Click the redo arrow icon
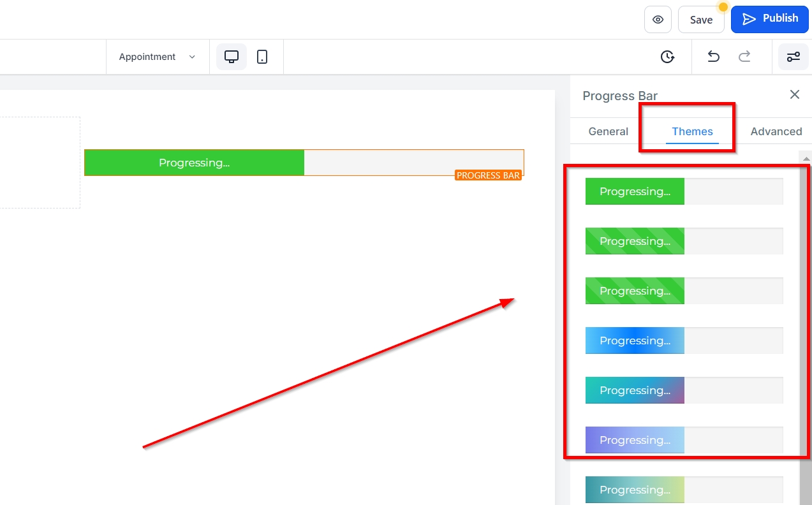Screen dimensions: 812x505 pyautogui.click(x=744, y=57)
